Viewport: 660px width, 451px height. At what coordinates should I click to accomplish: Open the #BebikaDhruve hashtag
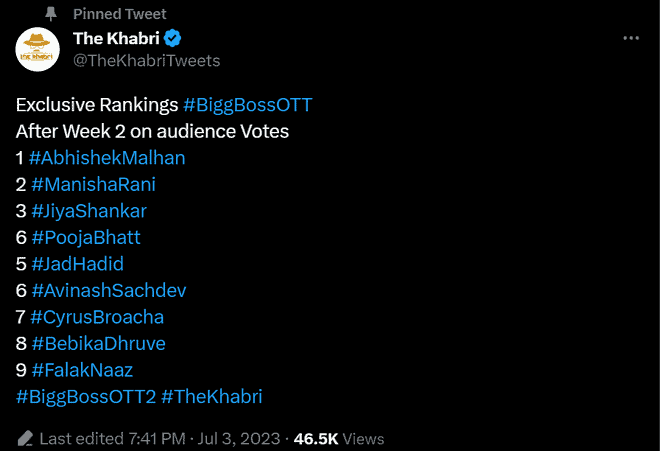tap(98, 344)
